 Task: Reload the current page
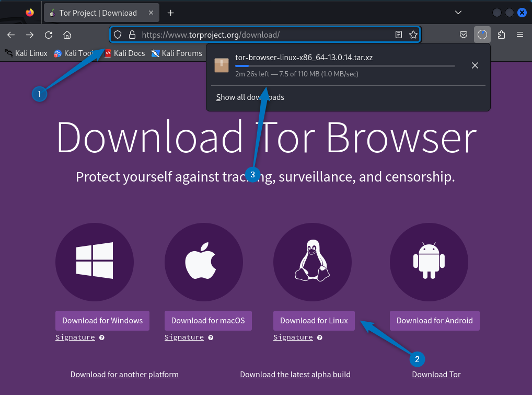click(x=49, y=35)
